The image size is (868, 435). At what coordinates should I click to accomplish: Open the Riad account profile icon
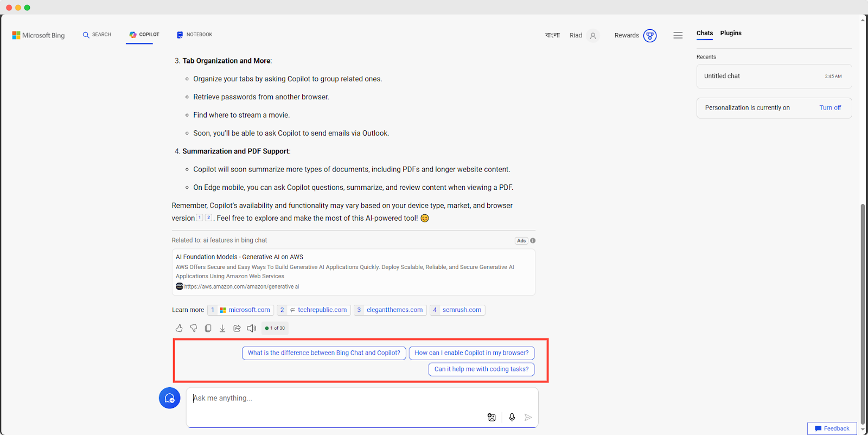593,36
